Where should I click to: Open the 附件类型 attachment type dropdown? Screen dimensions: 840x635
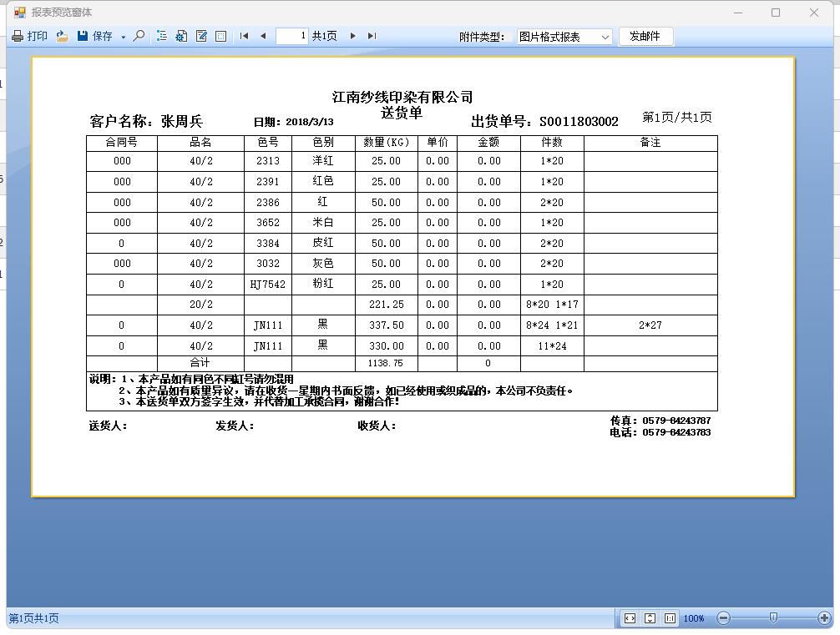(x=605, y=36)
